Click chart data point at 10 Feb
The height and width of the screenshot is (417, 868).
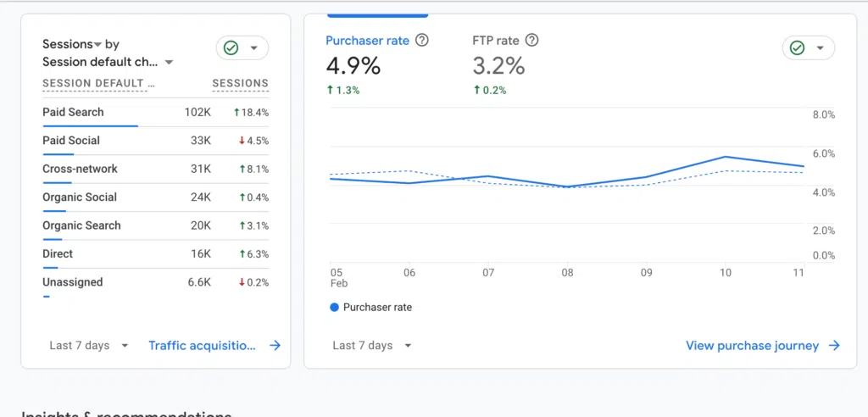(725, 157)
